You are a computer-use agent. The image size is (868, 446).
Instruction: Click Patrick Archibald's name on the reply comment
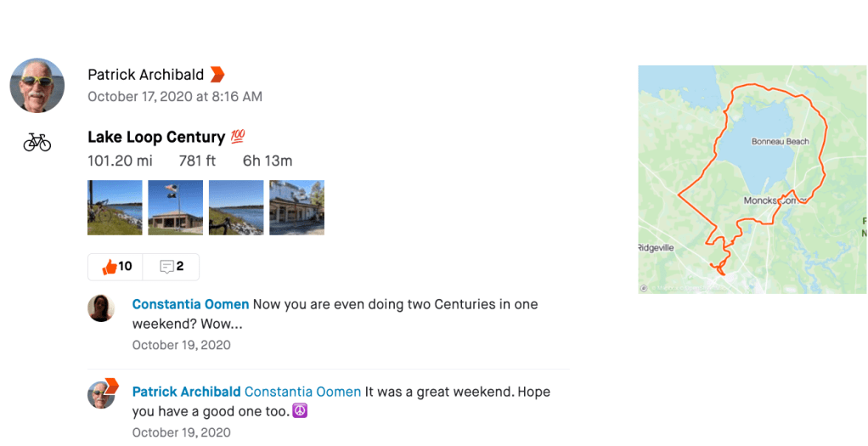click(x=186, y=392)
